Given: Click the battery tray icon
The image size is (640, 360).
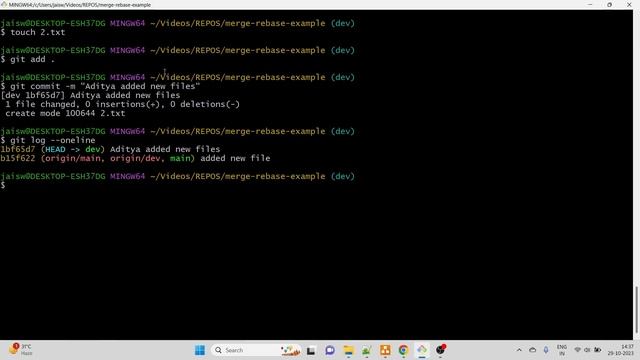Looking at the screenshot, I should [x=598, y=350].
